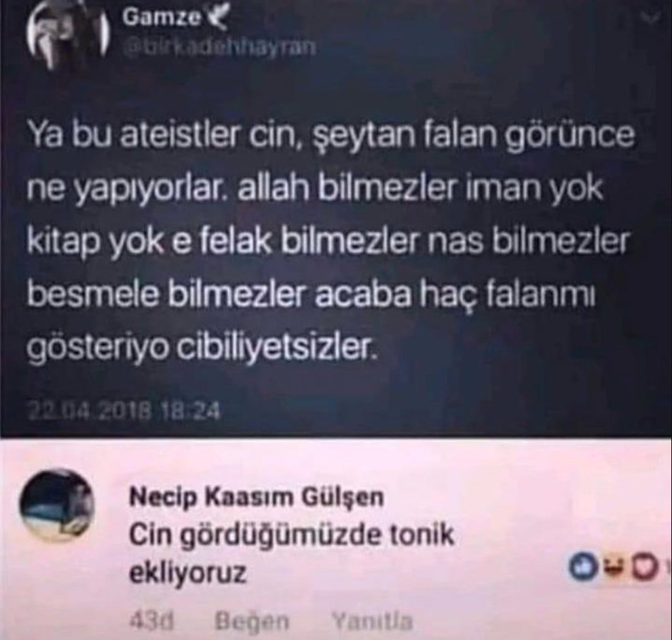Click the Beğen button
Viewport: 672px width, 640px height.
pyautogui.click(x=253, y=621)
